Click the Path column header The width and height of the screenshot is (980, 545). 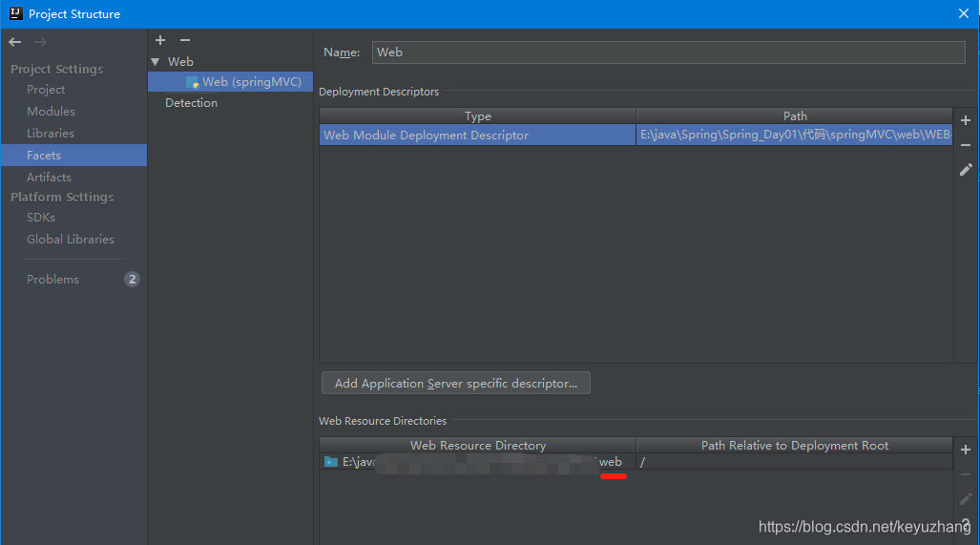coord(794,116)
